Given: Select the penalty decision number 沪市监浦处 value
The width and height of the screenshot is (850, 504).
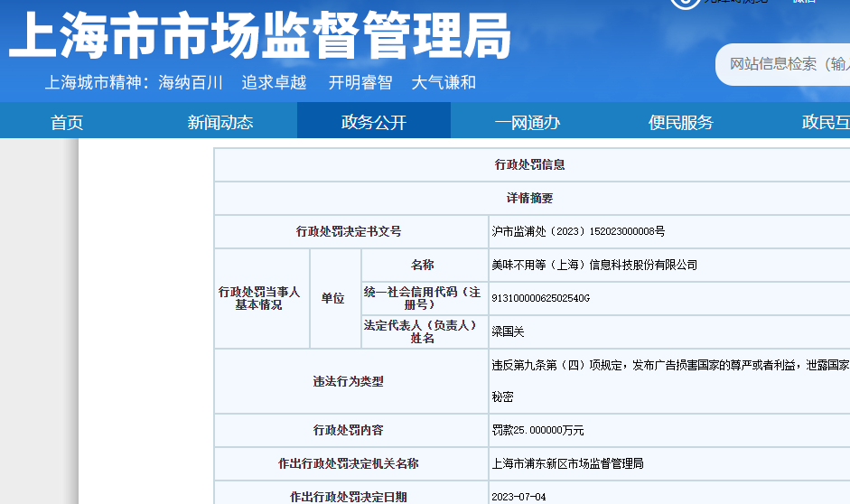Looking at the screenshot, I should click(x=578, y=232).
